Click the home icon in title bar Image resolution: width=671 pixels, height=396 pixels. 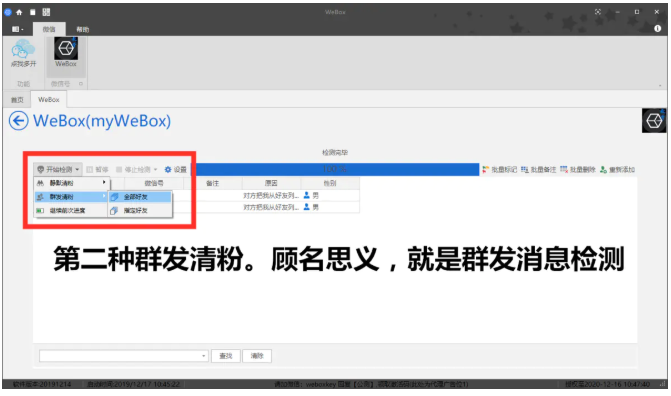coord(19,12)
